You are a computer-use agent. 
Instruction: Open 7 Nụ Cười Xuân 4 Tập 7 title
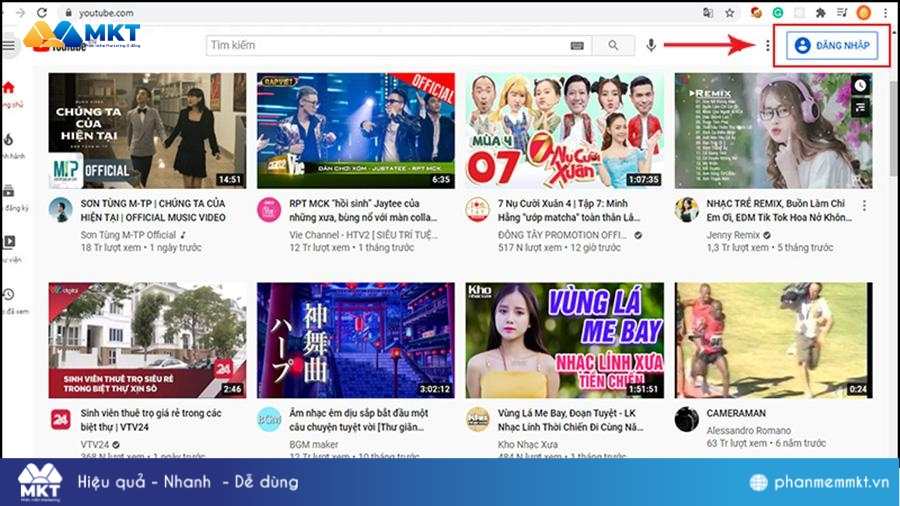tap(569, 211)
